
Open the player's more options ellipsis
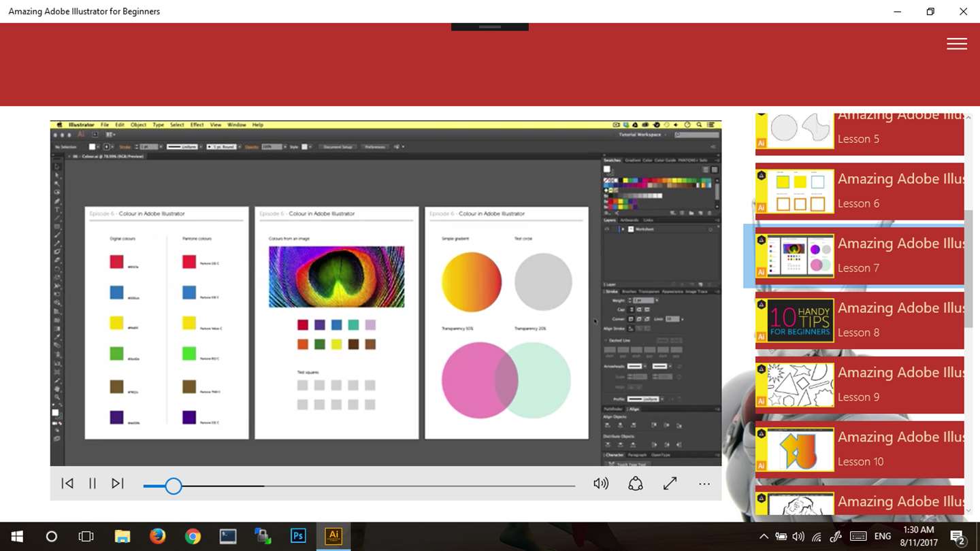704,484
